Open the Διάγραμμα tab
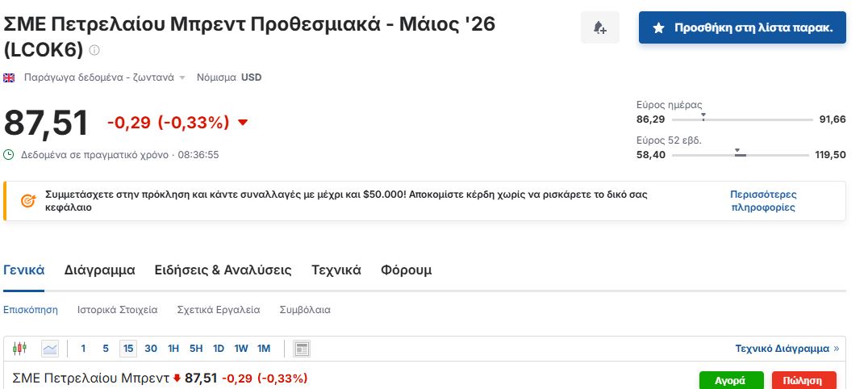The image size is (868, 389). tap(99, 270)
